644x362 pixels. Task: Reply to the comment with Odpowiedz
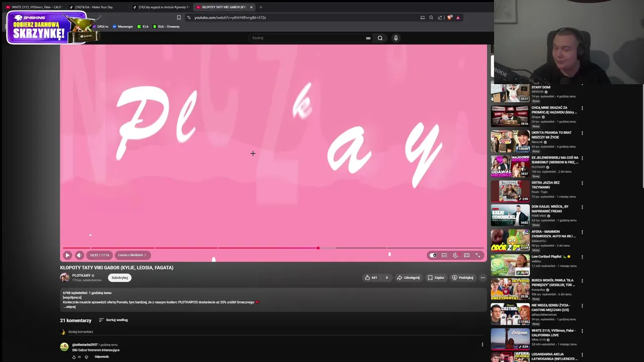point(102,357)
